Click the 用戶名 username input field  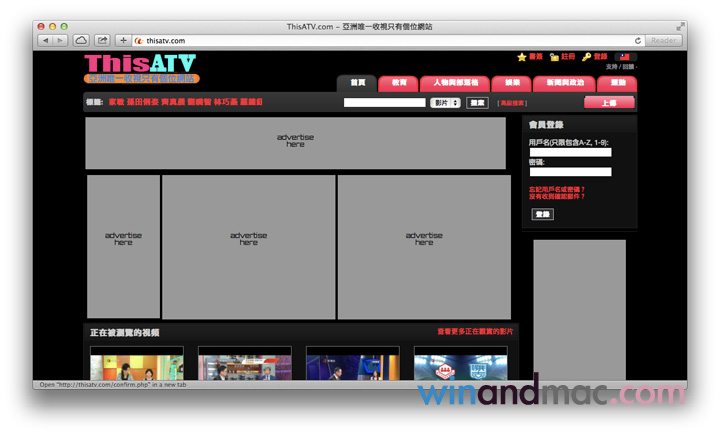click(x=569, y=153)
